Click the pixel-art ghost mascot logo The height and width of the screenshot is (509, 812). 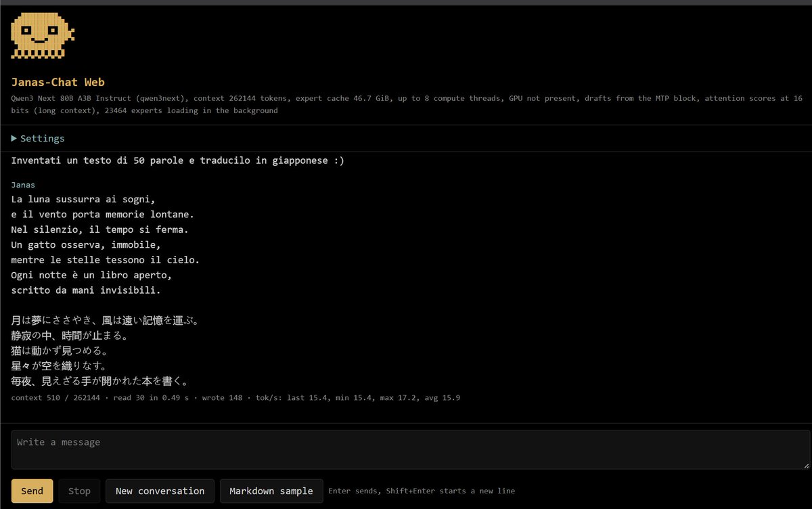pos(43,36)
